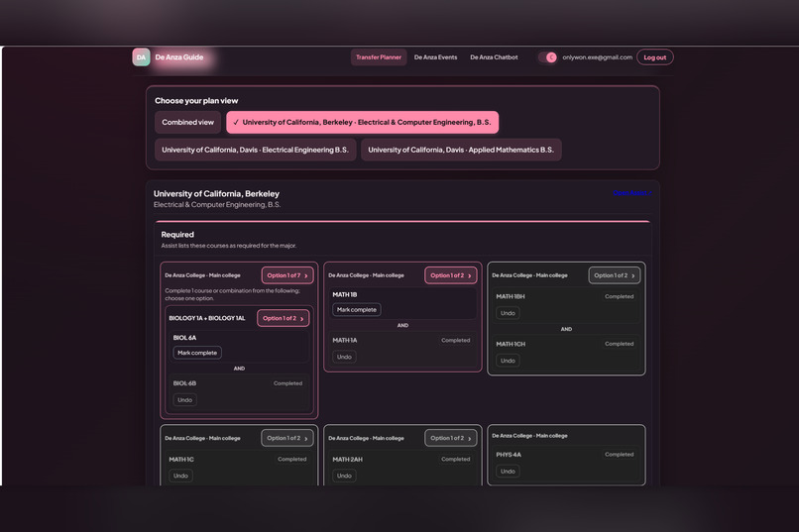Select the Combined view plan
The width and height of the screenshot is (799, 532).
(188, 122)
